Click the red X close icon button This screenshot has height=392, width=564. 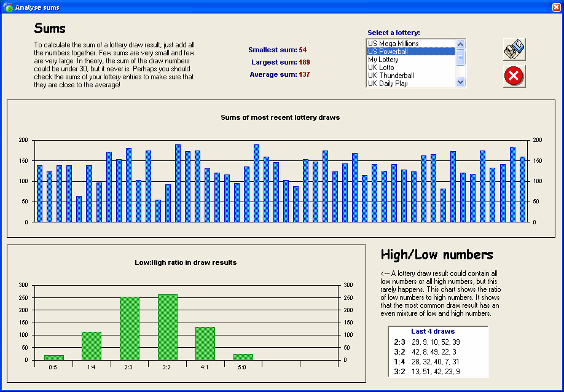tap(514, 76)
